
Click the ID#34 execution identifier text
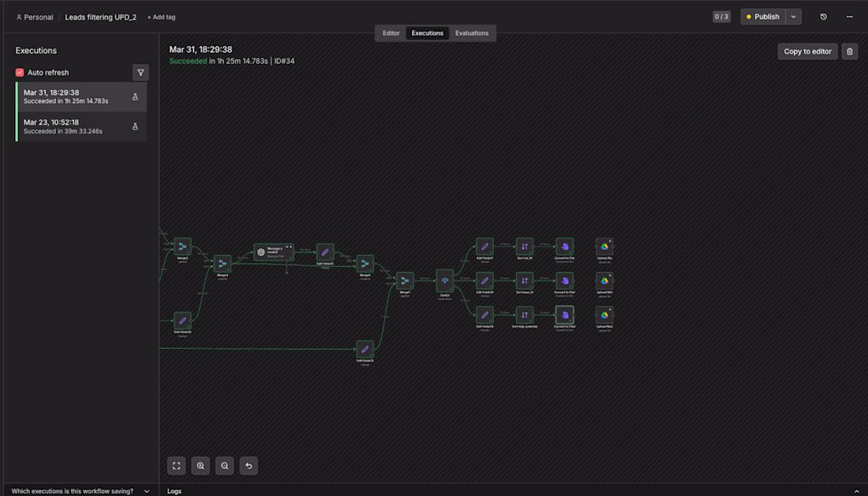pyautogui.click(x=285, y=61)
